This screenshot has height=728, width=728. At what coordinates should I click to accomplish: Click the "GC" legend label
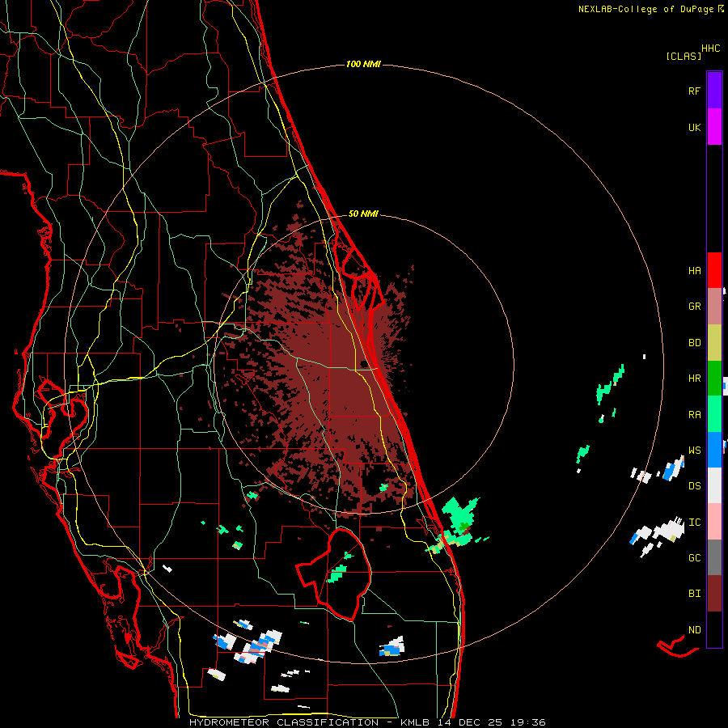(x=694, y=558)
